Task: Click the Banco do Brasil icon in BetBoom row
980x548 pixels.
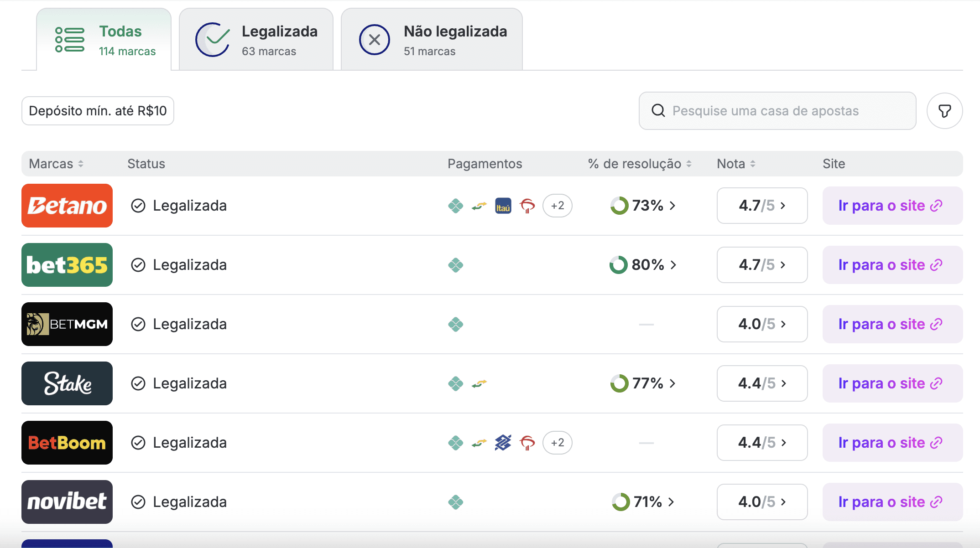Action: click(503, 443)
